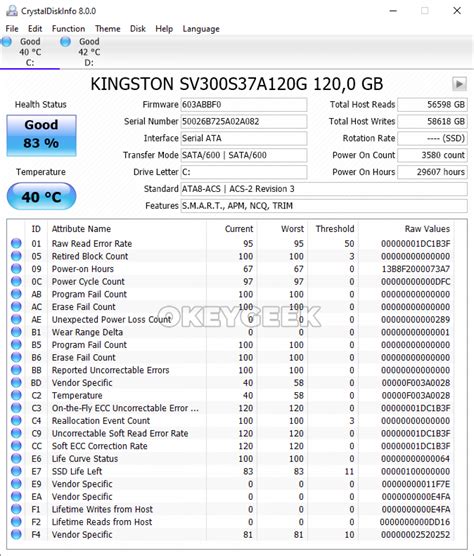
Task: Click status circle for Retired Block Count
Action: 16,256
